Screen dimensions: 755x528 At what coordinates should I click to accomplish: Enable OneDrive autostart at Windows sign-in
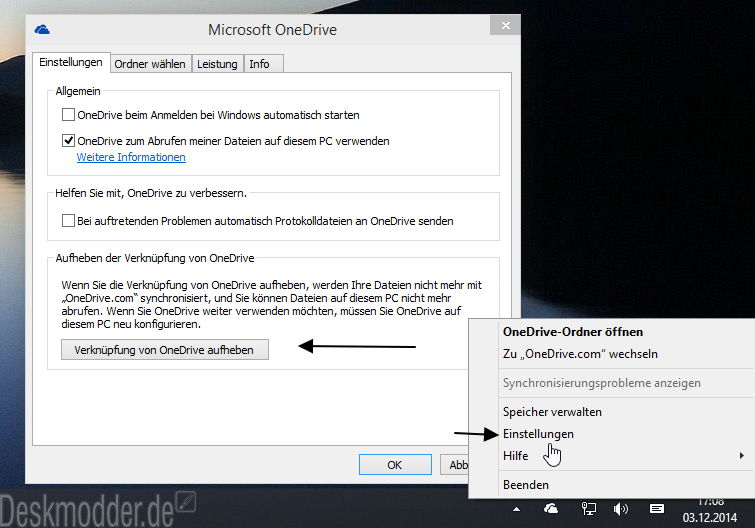point(69,115)
